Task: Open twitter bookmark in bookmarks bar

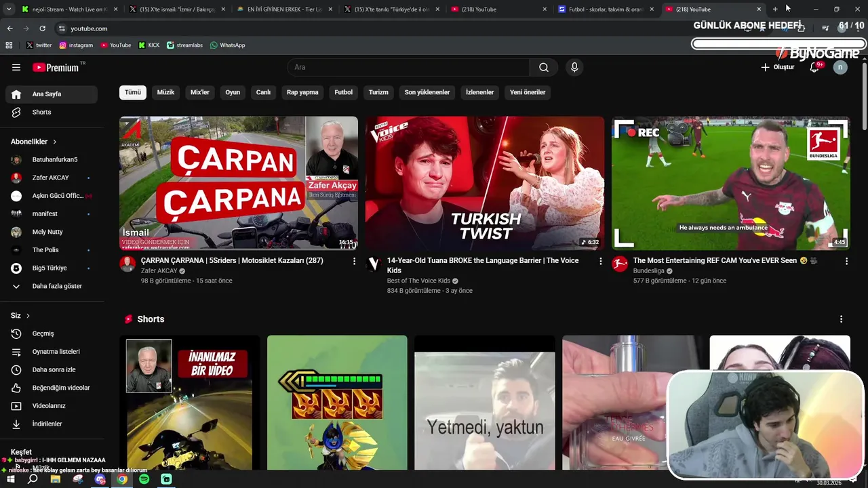Action: (x=39, y=45)
